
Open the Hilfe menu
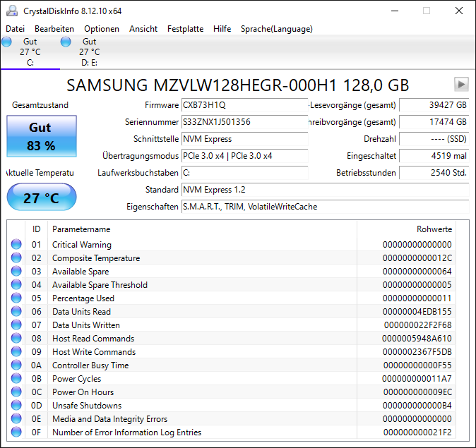pyautogui.click(x=222, y=29)
